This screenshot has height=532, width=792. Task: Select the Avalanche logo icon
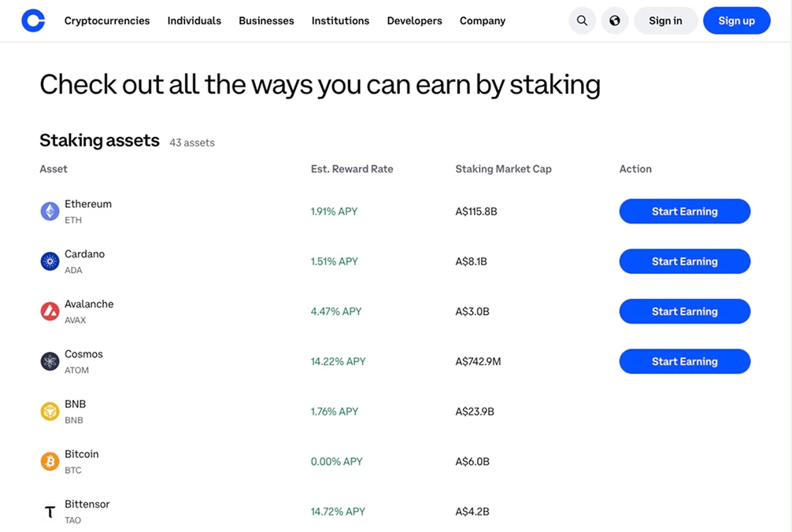click(x=50, y=311)
